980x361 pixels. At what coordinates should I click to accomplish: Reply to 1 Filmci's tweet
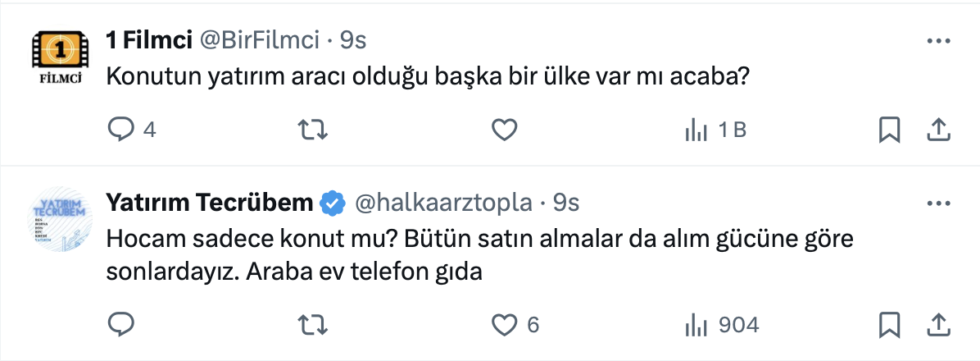121,130
